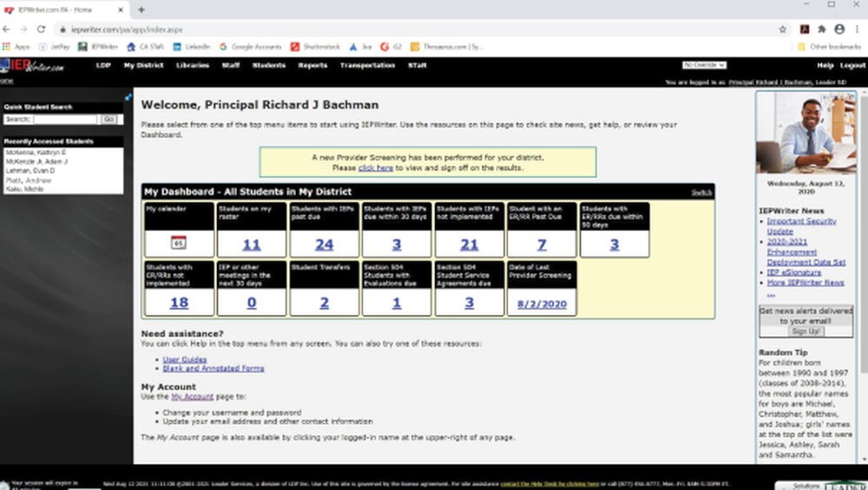Click the browser address bar
Viewport: 868px width, 490px height.
pyautogui.click(x=415, y=29)
